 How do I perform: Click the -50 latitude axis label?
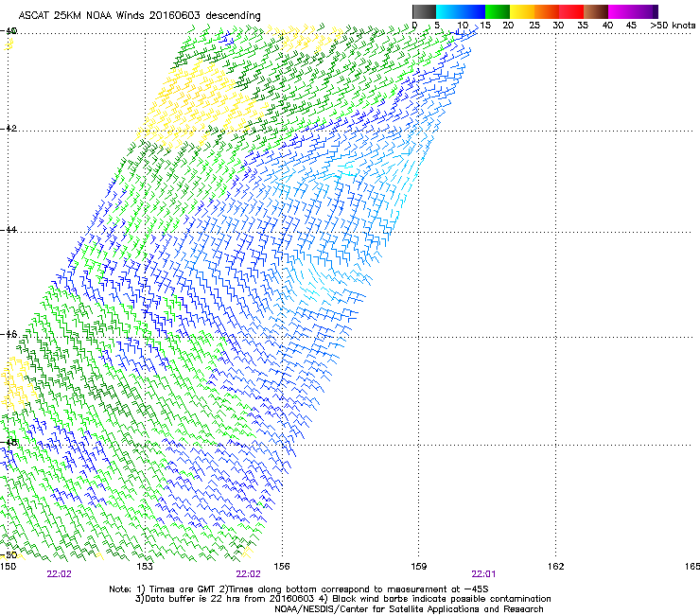coord(9,554)
